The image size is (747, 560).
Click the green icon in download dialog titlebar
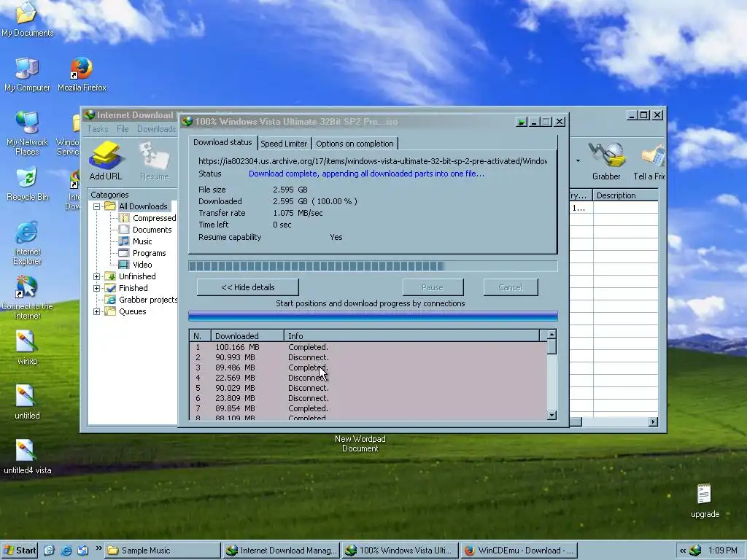(521, 122)
